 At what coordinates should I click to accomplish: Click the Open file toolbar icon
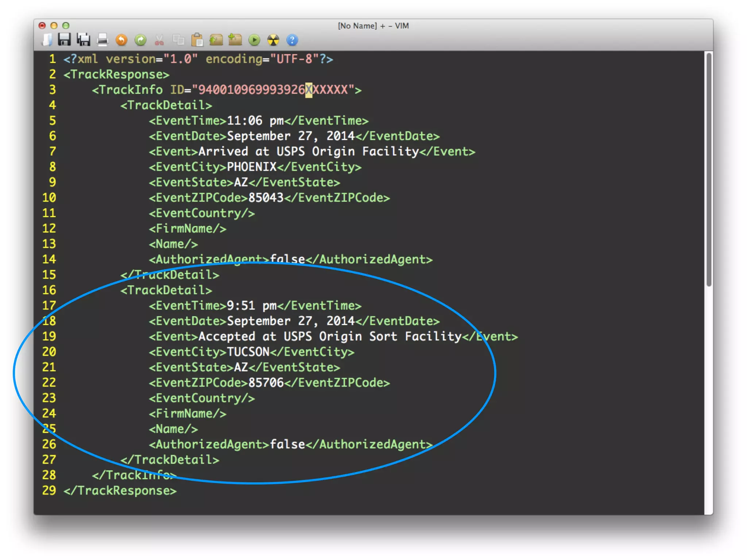(47, 40)
